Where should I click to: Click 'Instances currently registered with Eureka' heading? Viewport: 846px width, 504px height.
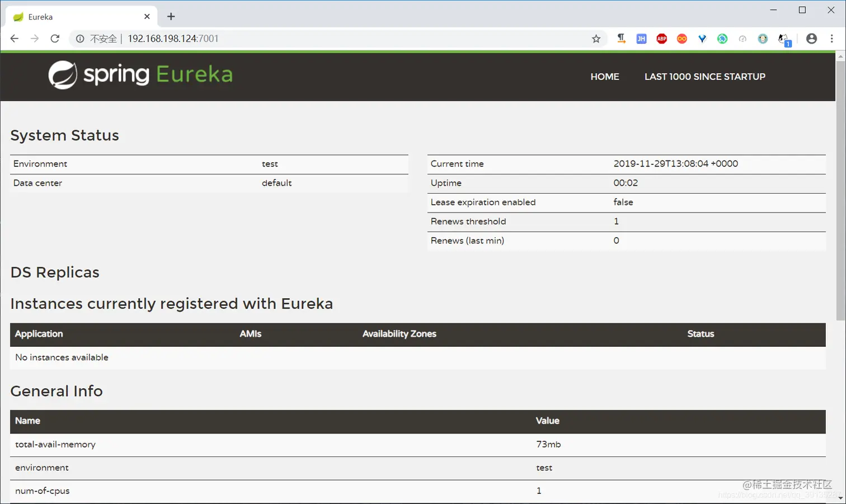[x=172, y=304]
